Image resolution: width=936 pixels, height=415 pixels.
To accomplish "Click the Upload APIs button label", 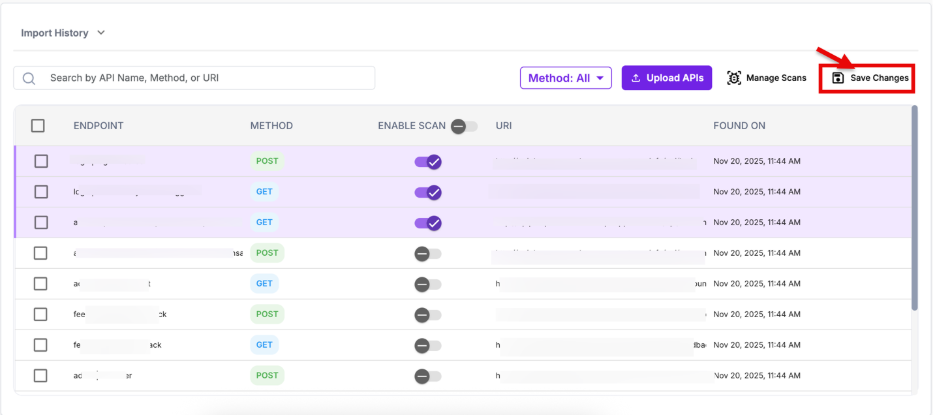I will pyautogui.click(x=675, y=78).
